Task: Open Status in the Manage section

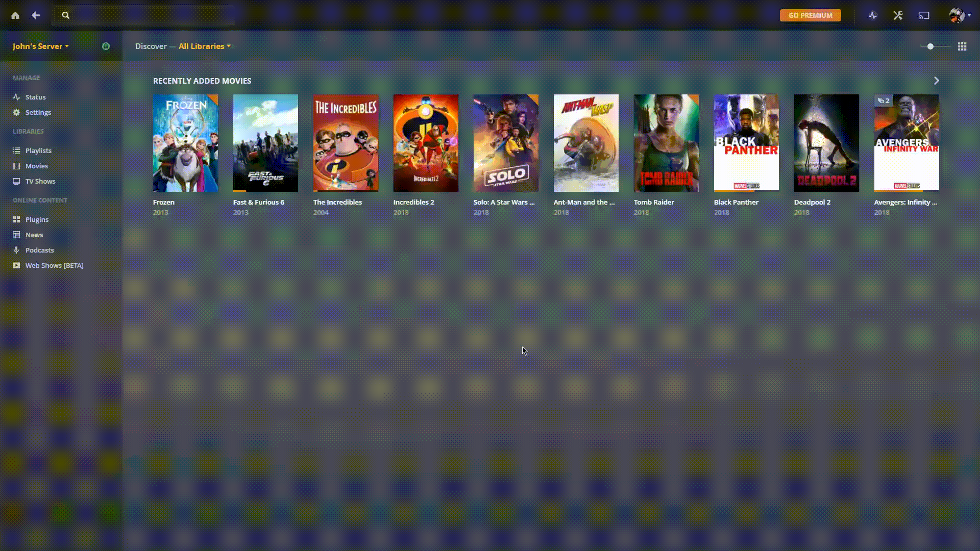Action: (36, 97)
